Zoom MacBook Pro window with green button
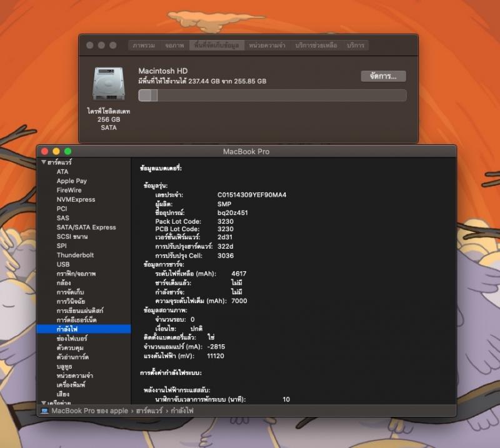 tap(67, 151)
